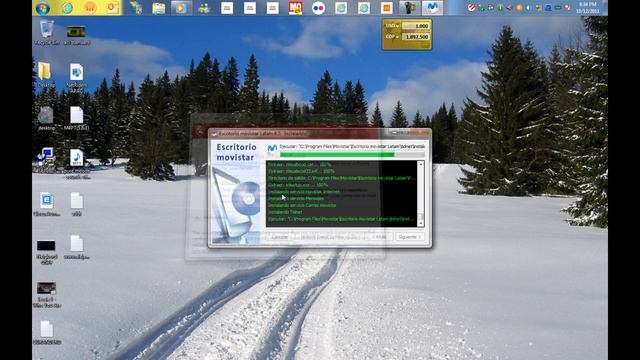
Task: Click the 'Instalando Telnet' log line
Action: click(x=285, y=212)
